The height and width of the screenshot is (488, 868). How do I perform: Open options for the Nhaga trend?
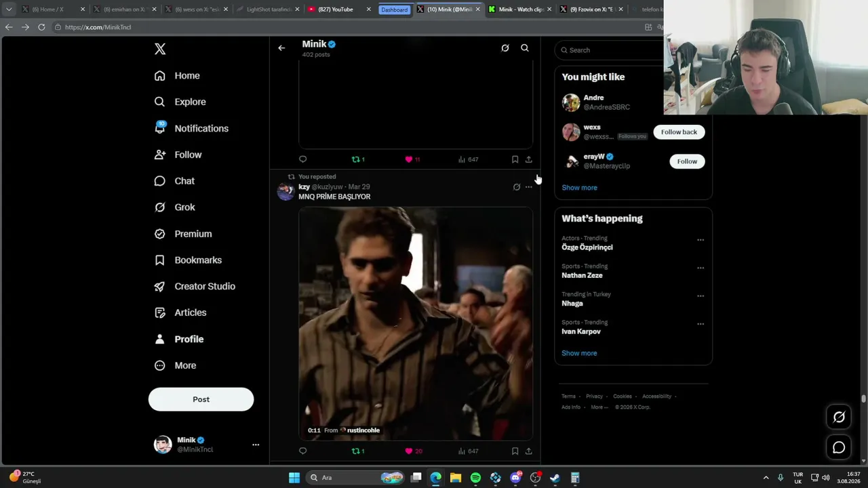701,296
